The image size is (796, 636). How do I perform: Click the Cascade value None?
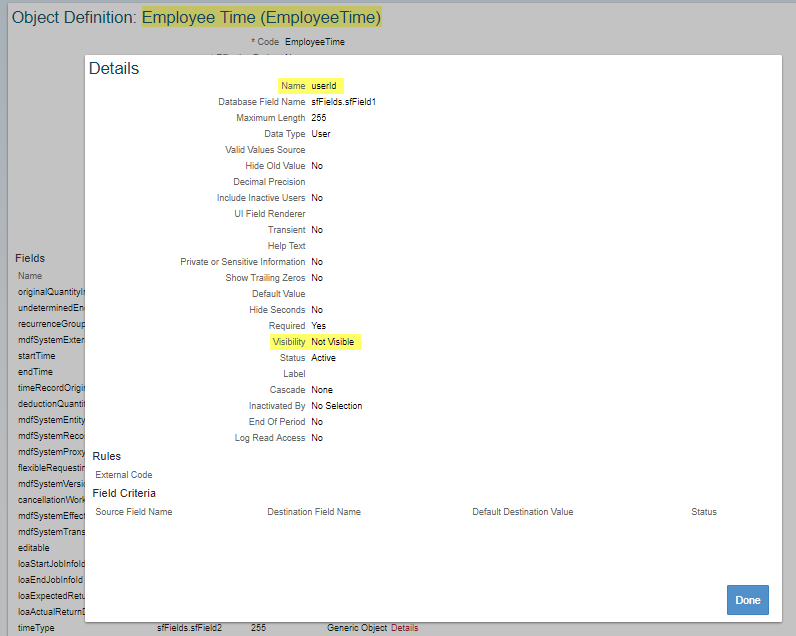tap(322, 390)
